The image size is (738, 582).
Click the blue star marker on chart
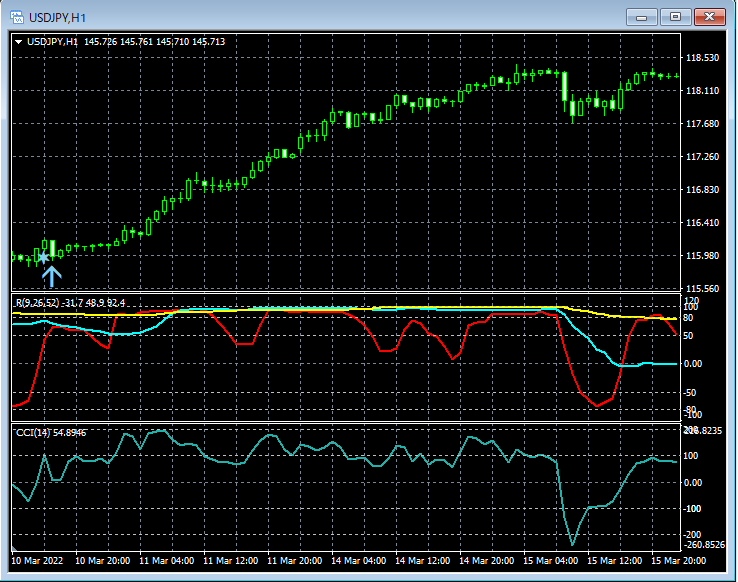click(43, 258)
